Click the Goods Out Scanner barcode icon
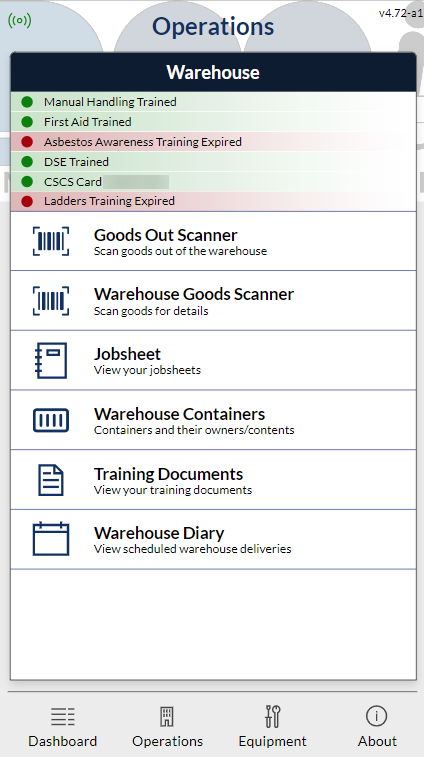Image resolution: width=424 pixels, height=757 pixels. pos(51,241)
